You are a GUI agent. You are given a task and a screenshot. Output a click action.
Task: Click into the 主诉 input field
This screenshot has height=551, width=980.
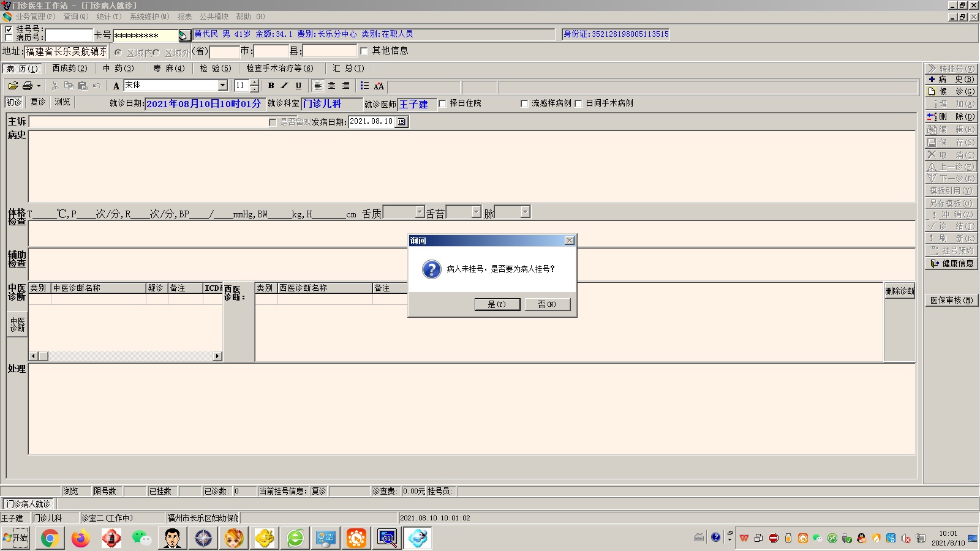(x=148, y=122)
